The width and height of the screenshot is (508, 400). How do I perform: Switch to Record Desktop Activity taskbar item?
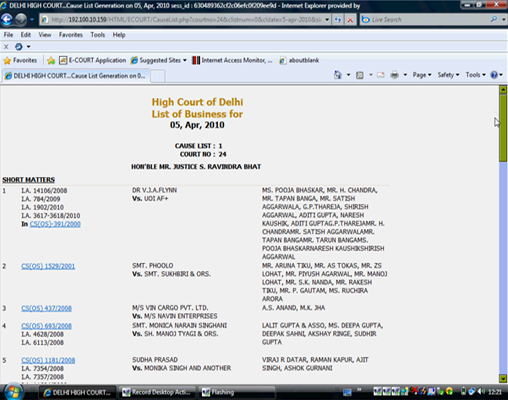point(158,392)
